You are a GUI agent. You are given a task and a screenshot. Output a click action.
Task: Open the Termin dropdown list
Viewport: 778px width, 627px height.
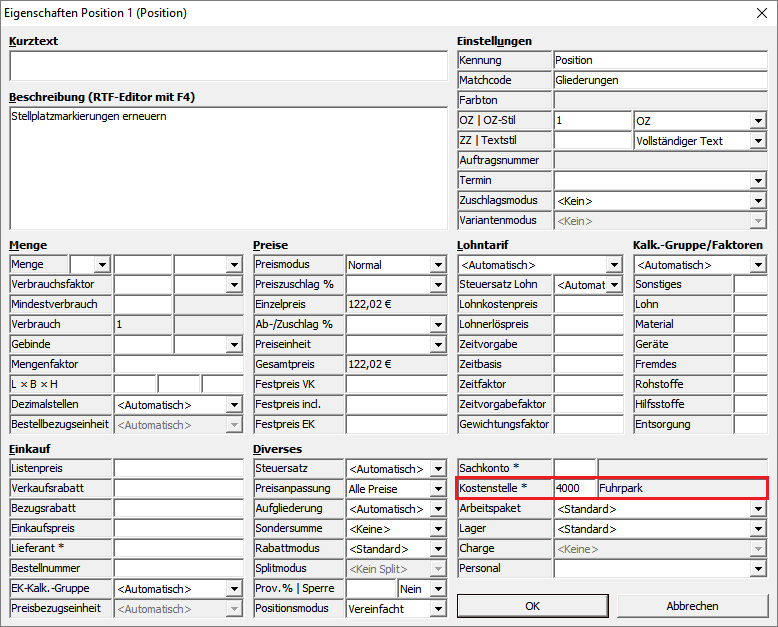click(758, 181)
